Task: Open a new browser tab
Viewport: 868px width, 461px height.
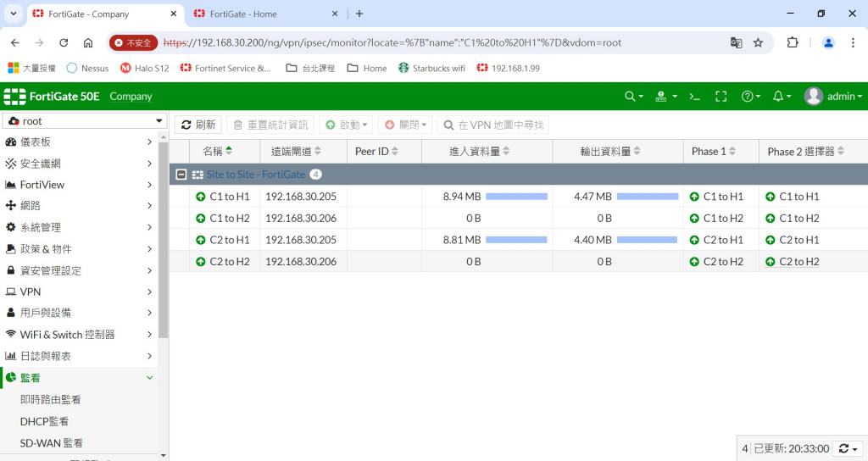Action: (359, 14)
